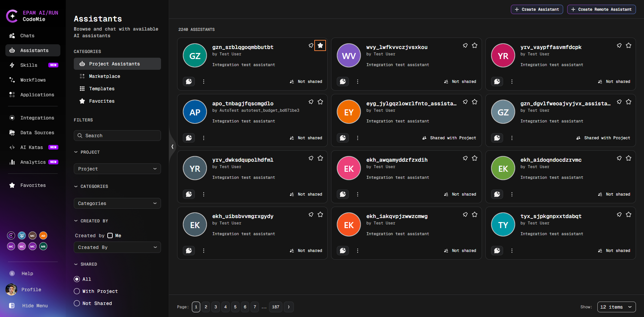
Task: Jump to last page 187
Action: click(276, 307)
